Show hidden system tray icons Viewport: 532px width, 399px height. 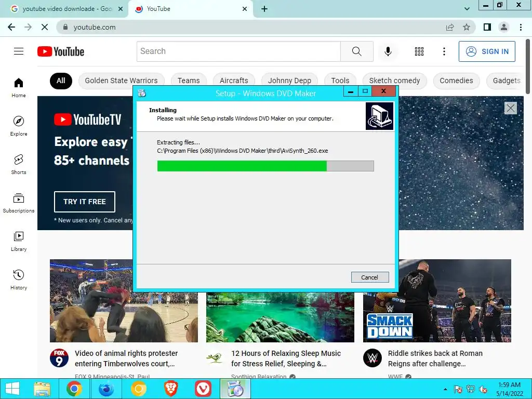click(445, 389)
